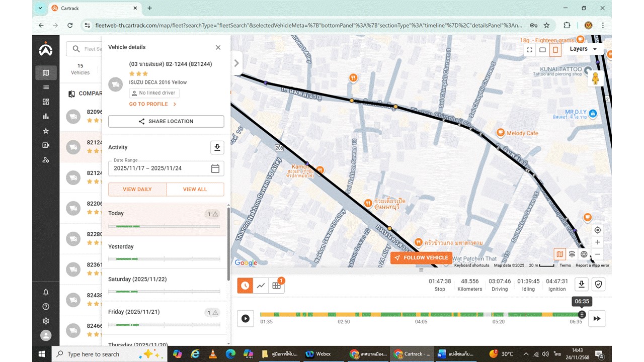Screen dimensions: 644x362
Task: Switch to the line graph view toggle
Action: (261, 286)
